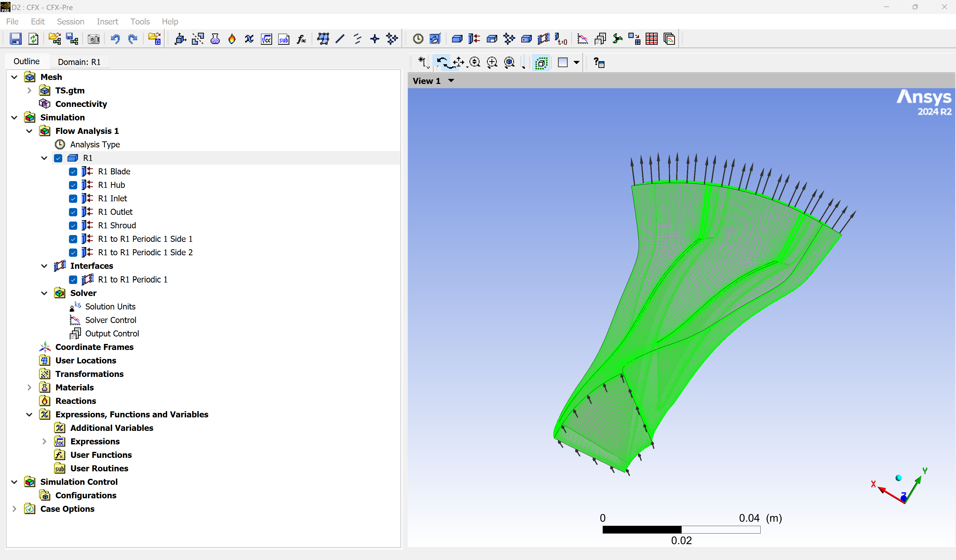The width and height of the screenshot is (956, 560).
Task: Select Solution Units in the tree
Action: tap(110, 307)
